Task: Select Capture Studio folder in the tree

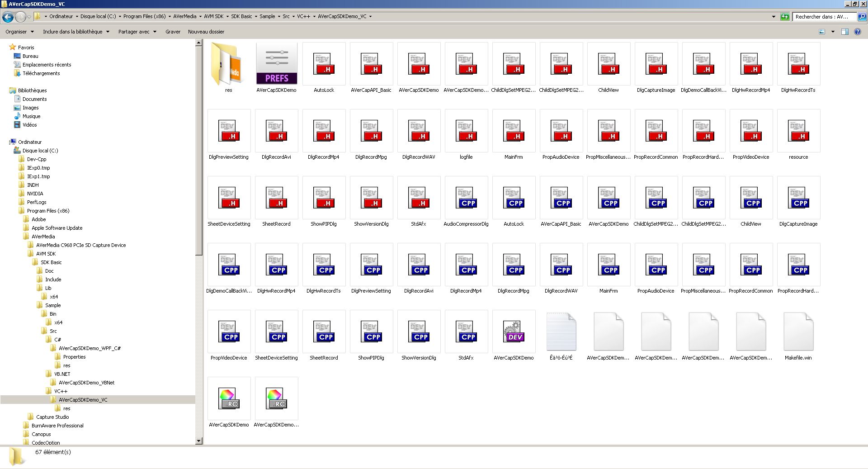Action: [x=52, y=417]
